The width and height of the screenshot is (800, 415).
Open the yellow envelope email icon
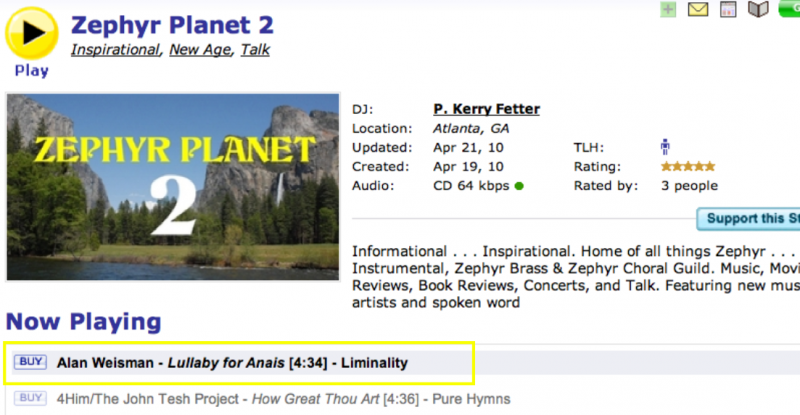[698, 10]
